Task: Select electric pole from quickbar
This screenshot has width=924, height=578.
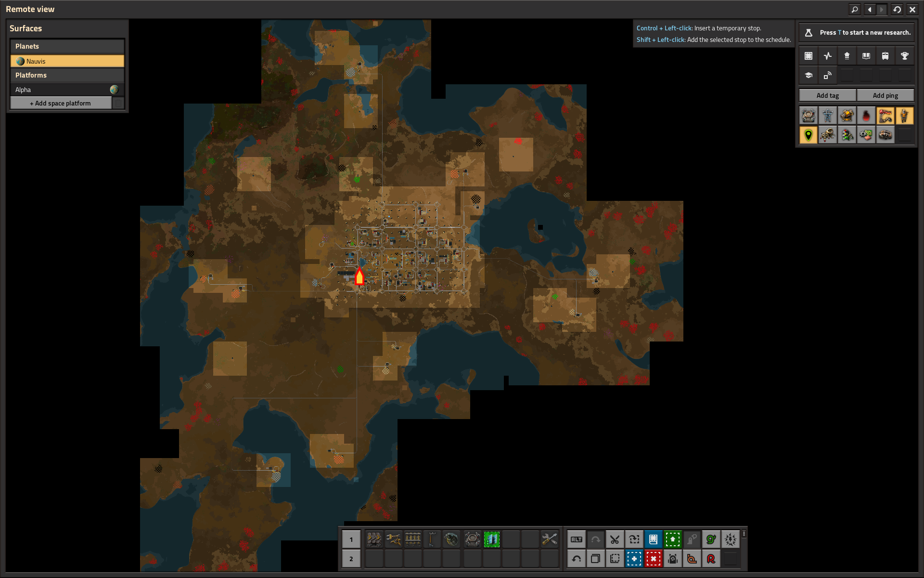Action: (x=432, y=539)
